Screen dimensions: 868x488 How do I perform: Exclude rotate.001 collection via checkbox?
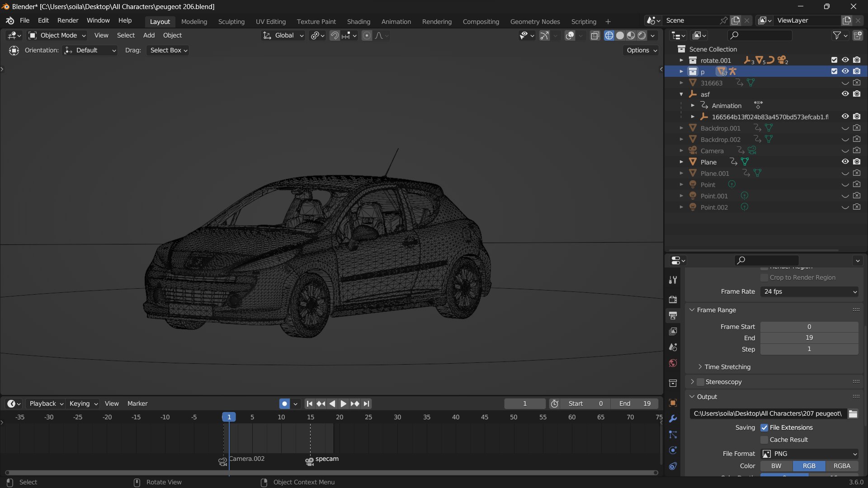point(834,60)
